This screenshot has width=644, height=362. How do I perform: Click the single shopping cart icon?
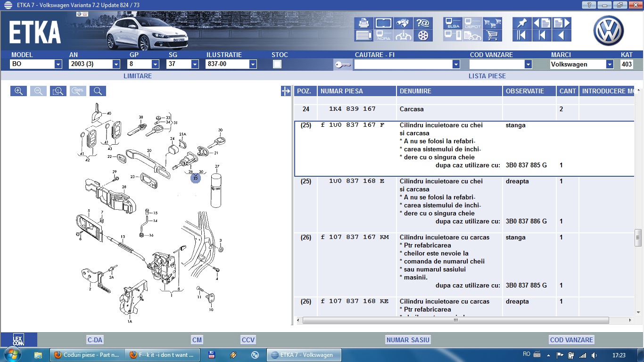pos(492,36)
